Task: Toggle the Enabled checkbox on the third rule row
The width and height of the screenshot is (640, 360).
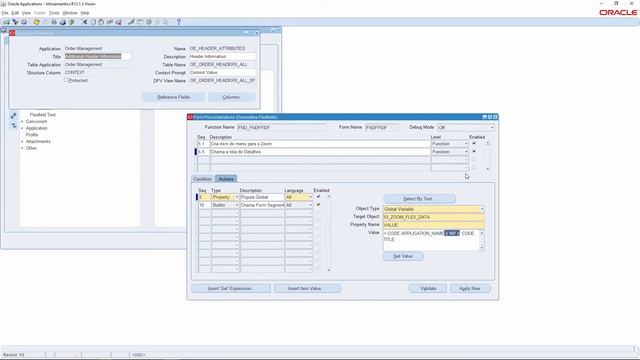Action: (x=474, y=160)
